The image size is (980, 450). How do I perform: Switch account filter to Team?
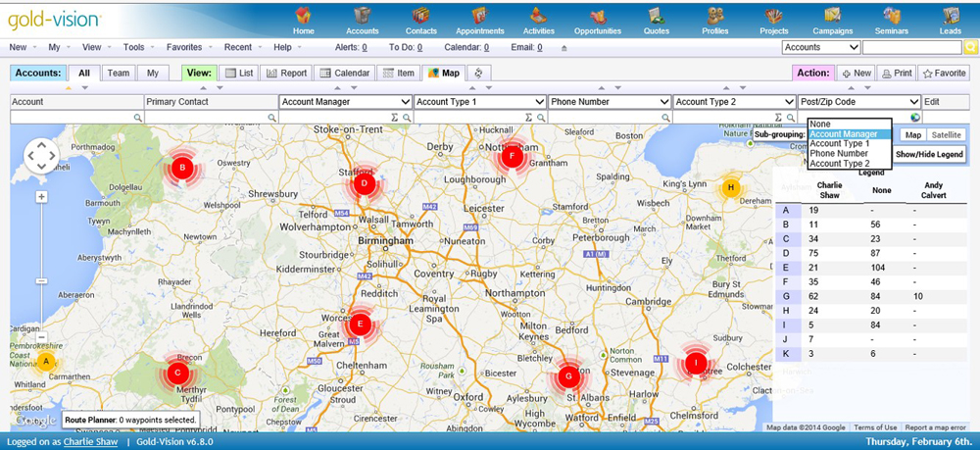point(119,73)
